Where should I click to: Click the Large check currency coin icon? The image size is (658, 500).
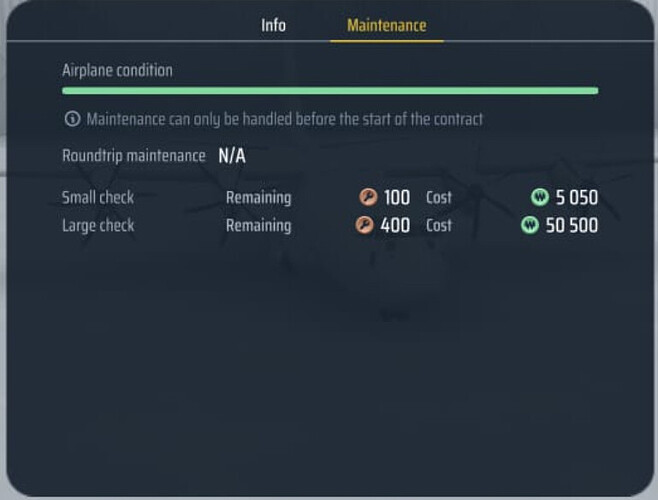(530, 225)
